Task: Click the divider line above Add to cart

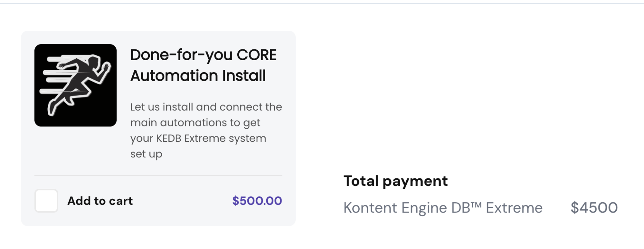Action: coord(158,176)
